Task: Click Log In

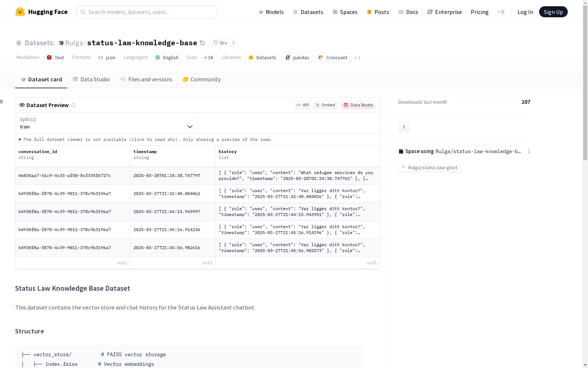Action: pos(525,12)
